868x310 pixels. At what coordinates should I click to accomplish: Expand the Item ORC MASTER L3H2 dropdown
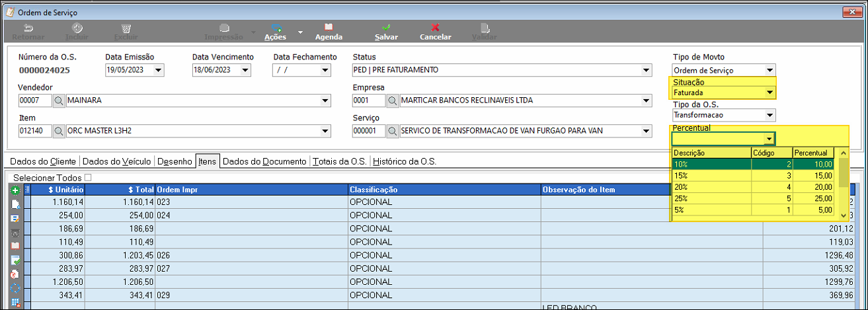tap(325, 131)
